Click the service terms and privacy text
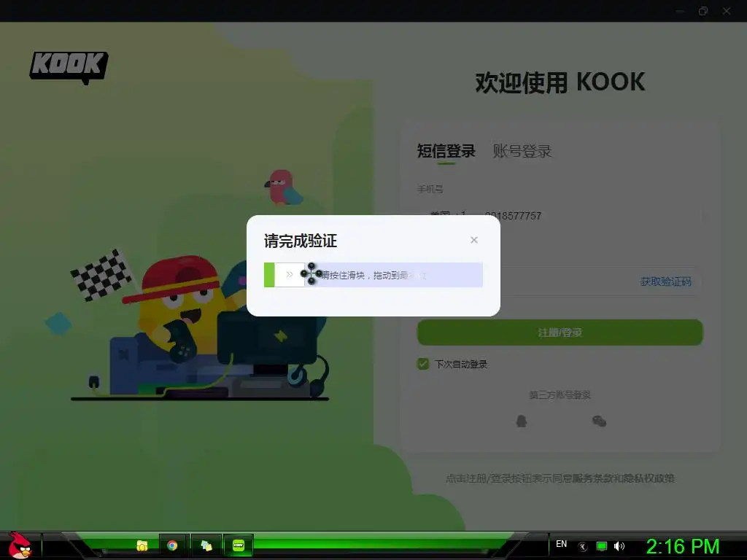 tap(560, 478)
